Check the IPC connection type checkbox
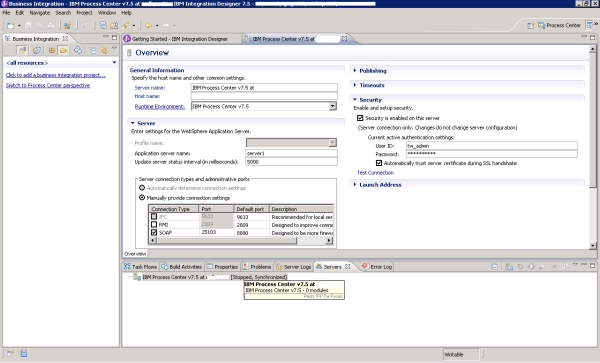The image size is (600, 363). pos(154,216)
